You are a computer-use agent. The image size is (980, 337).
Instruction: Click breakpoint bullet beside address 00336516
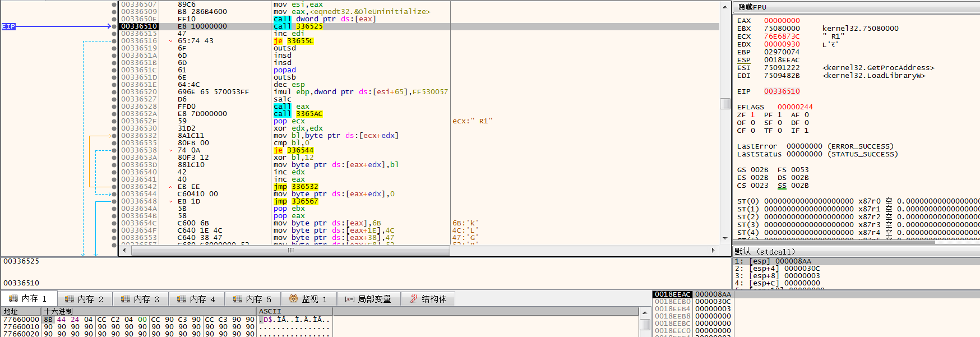[114, 41]
